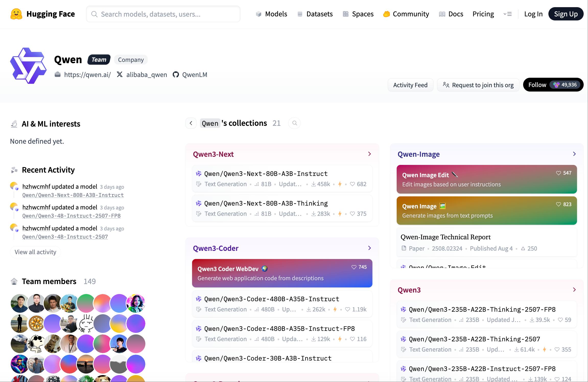
Task: Click the collections search magnifier icon
Action: (295, 123)
